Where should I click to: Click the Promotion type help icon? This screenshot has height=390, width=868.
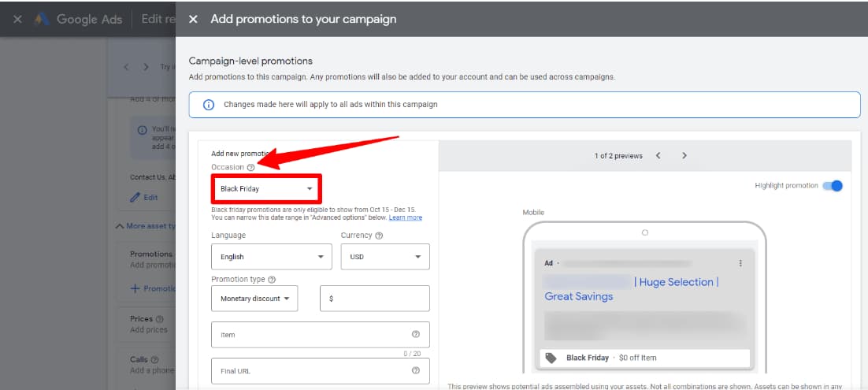[x=272, y=280]
